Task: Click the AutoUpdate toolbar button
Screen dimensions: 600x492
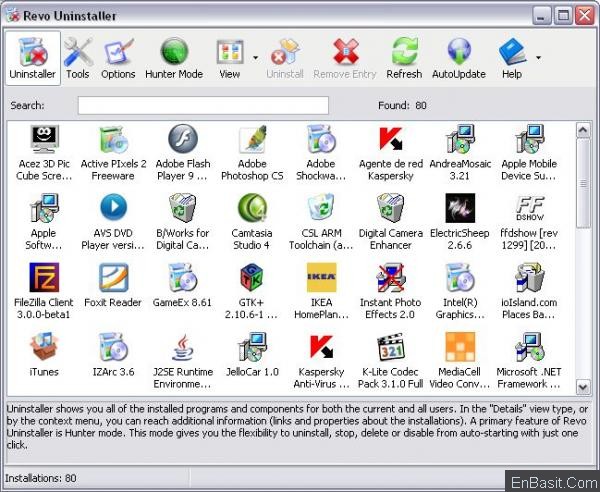Action: (459, 58)
